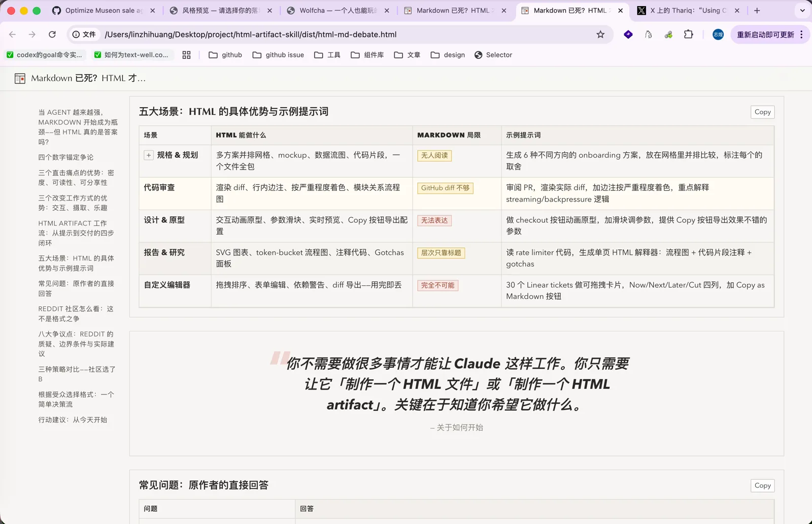Jump to 常见问题 in sidebar
The height and width of the screenshot is (524, 812).
click(76, 288)
